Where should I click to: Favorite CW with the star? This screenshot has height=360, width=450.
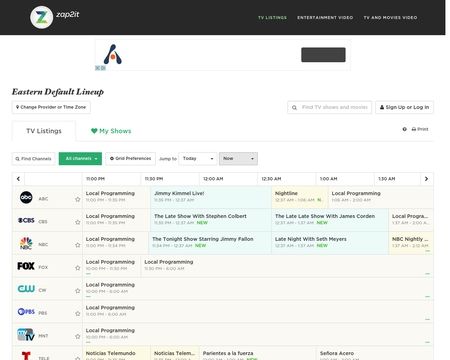click(x=78, y=291)
